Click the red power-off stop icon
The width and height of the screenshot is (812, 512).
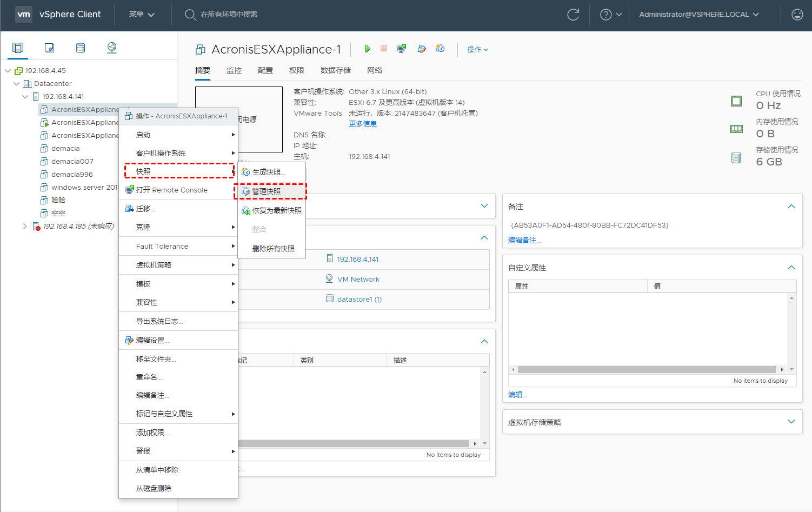coord(383,49)
